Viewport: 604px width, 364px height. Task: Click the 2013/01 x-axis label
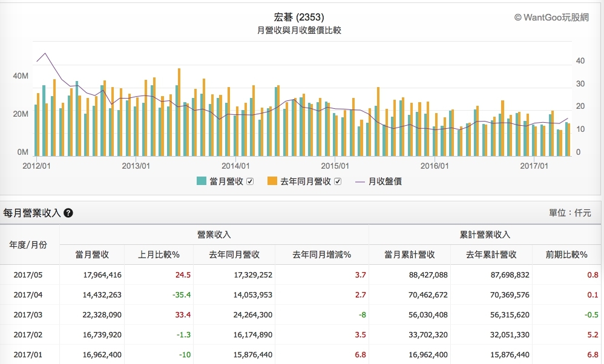pos(136,166)
